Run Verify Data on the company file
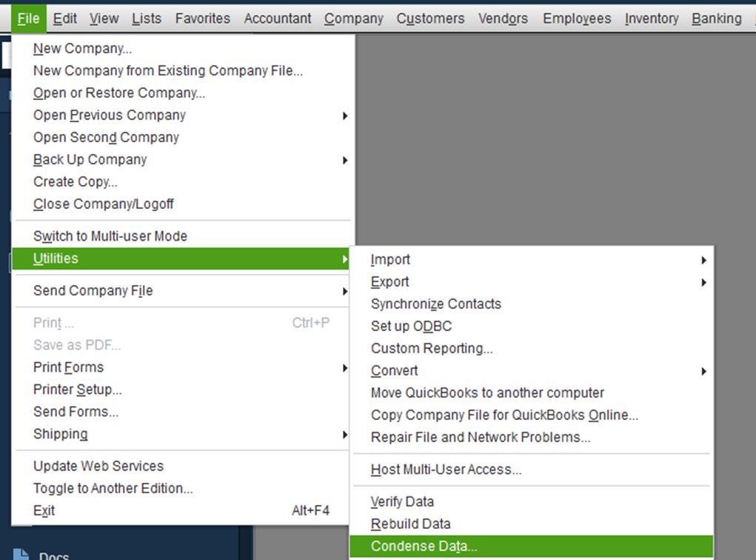 click(403, 501)
